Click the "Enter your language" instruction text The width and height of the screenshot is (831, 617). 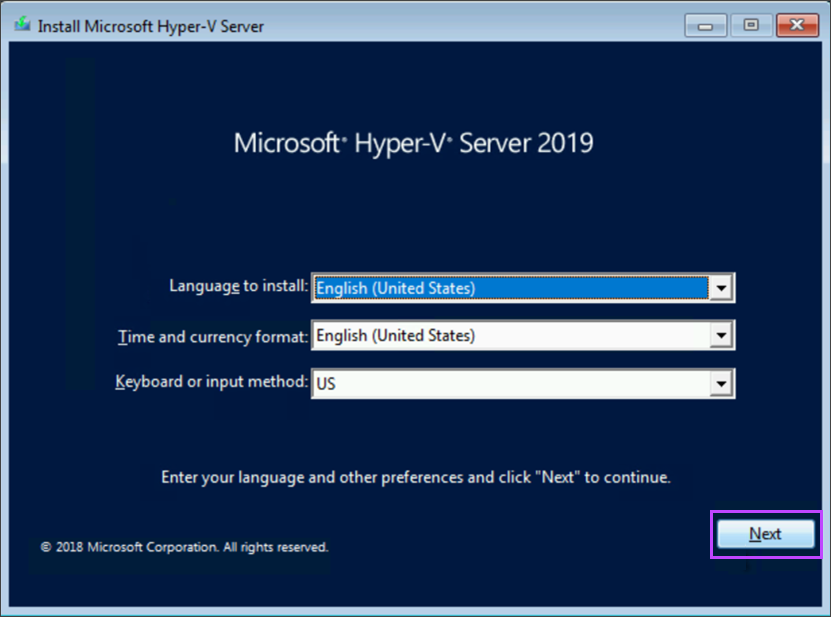point(415,477)
